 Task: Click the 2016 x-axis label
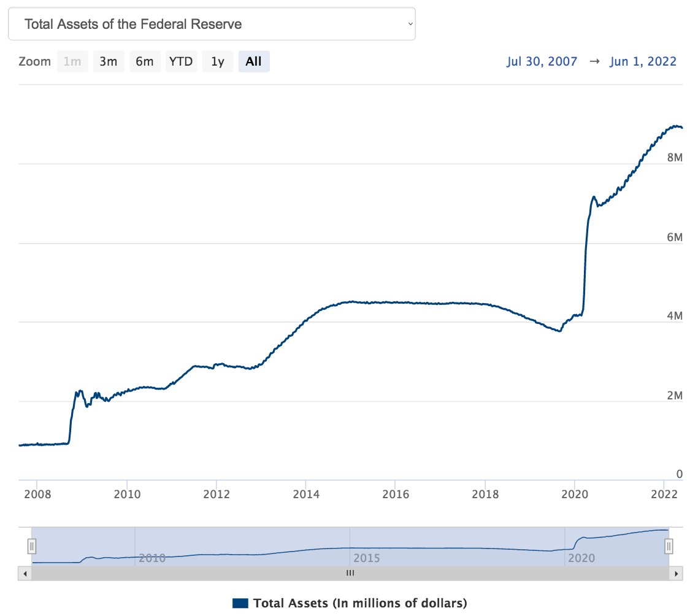396,494
